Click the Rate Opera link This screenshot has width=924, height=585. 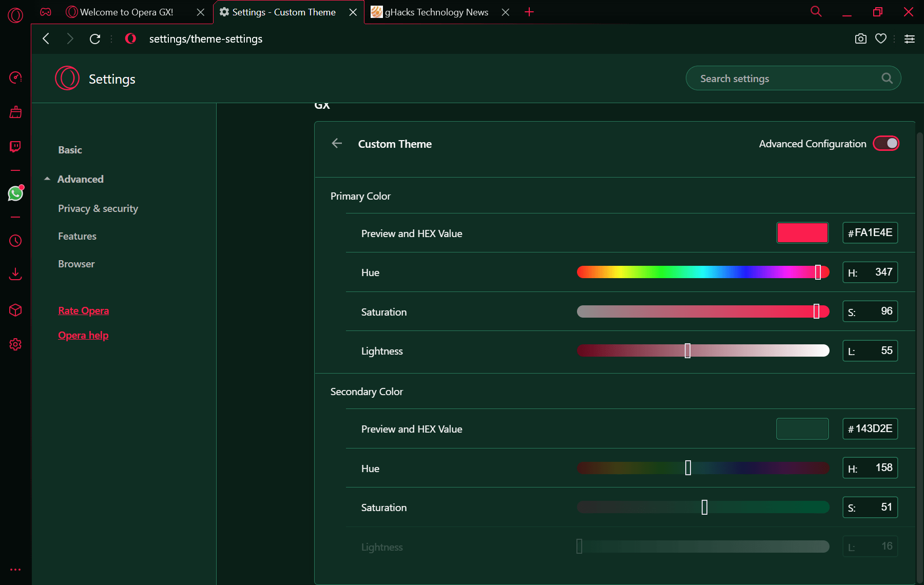click(x=84, y=310)
